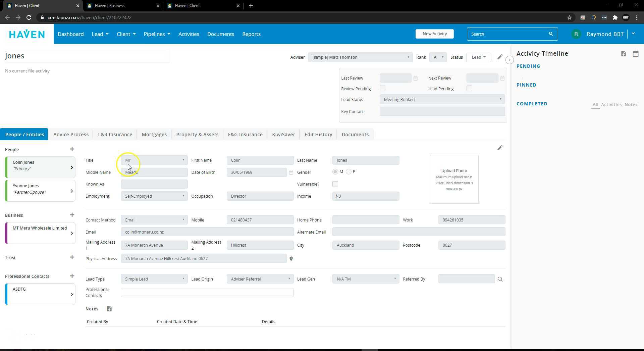Click the New Activity button
This screenshot has width=644, height=351.
pyautogui.click(x=434, y=34)
